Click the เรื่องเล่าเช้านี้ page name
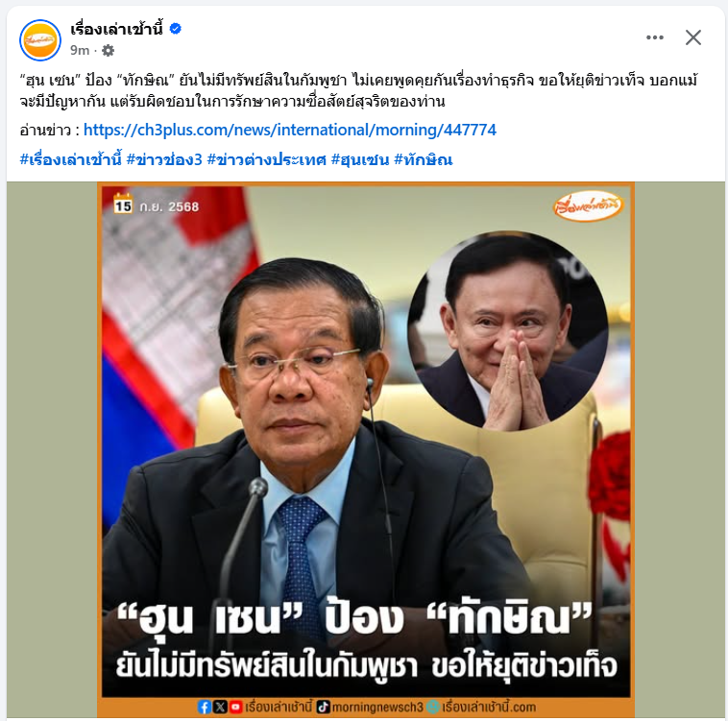Screen dimensions: 728x721 (x=116, y=29)
